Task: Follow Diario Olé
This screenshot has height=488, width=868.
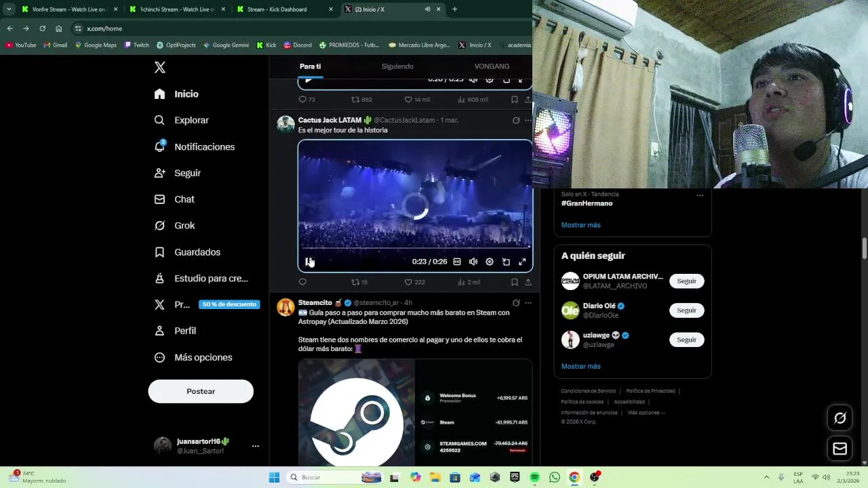Action: coord(686,310)
